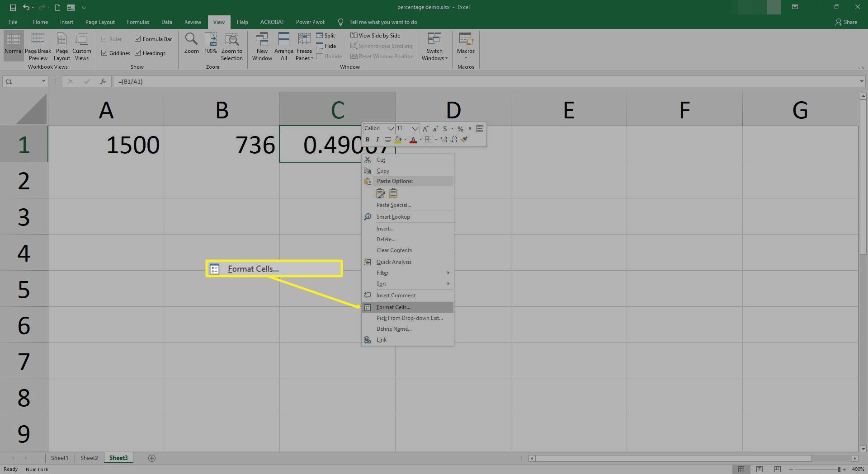Click the Save icon in quick access toolbar
The image size is (868, 474).
tap(13, 7)
